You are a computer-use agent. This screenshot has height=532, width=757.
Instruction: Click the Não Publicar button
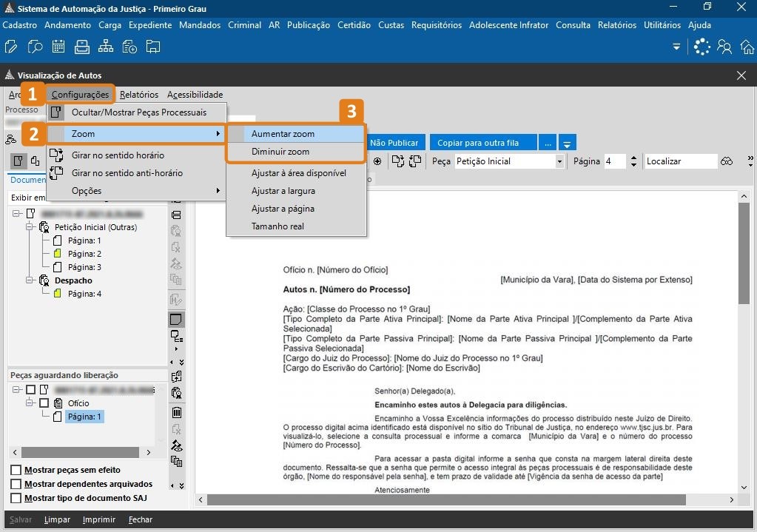(395, 143)
